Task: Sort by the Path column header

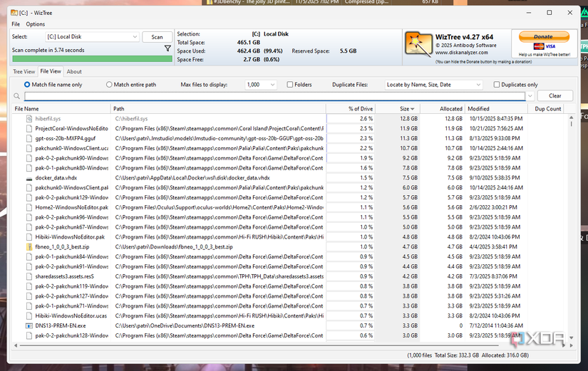Action: (218, 109)
